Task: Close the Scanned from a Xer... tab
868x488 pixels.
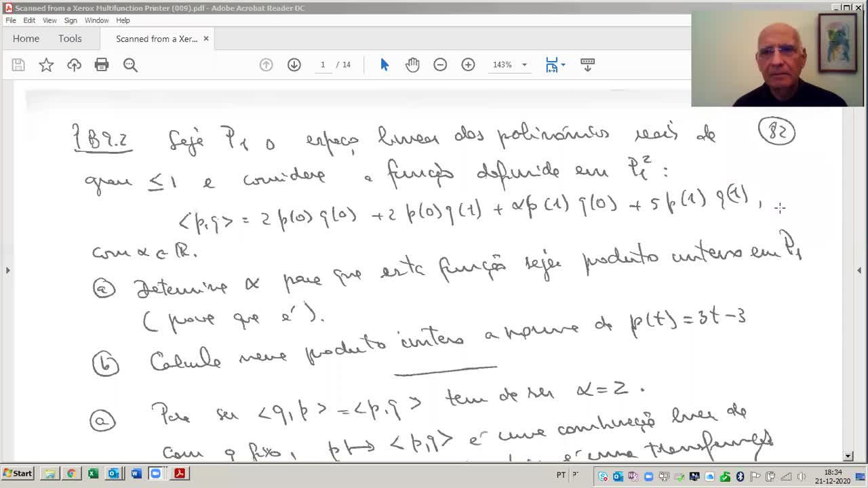Action: 206,39
